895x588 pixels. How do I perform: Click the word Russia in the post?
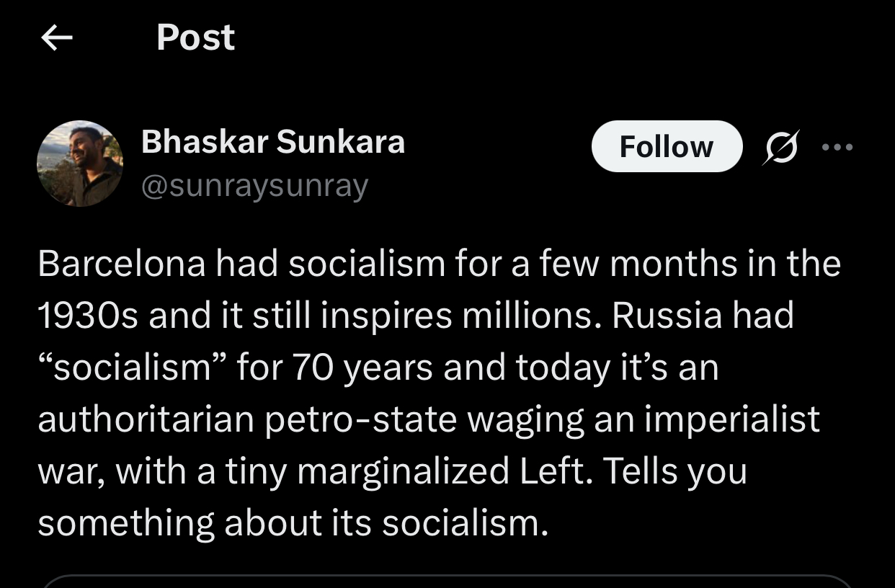click(x=667, y=316)
